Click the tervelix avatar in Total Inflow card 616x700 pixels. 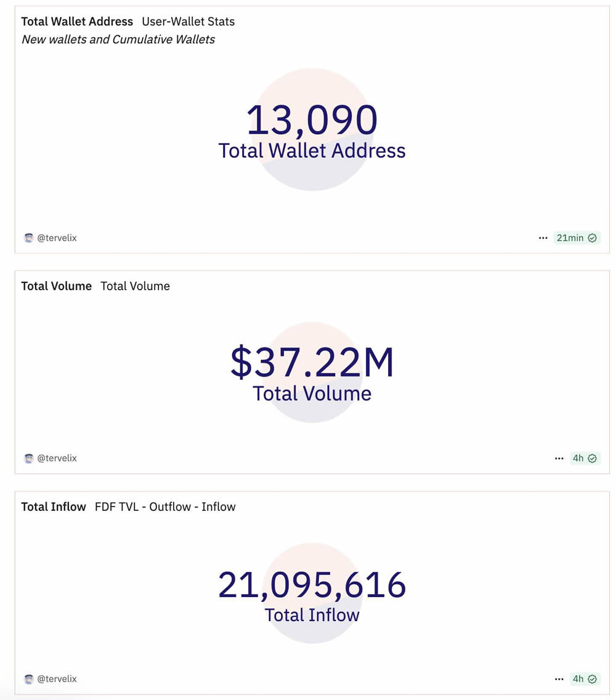tap(28, 679)
